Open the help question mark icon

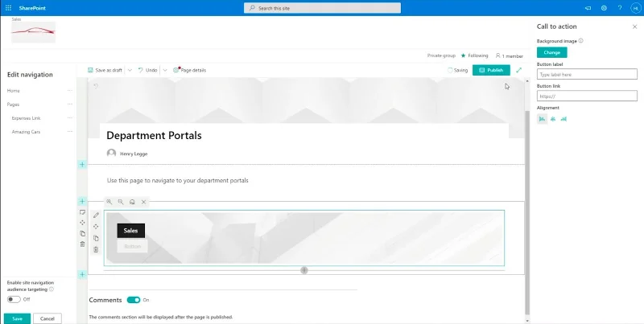point(620,8)
